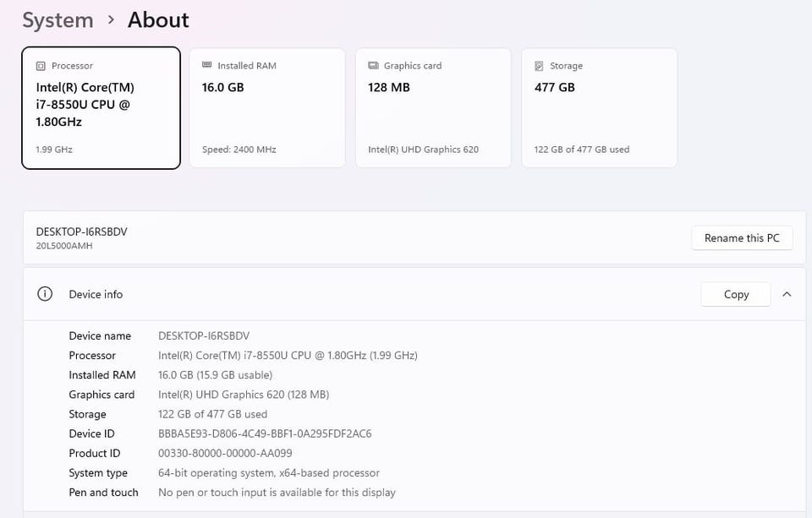Image resolution: width=812 pixels, height=518 pixels.
Task: Click the Storage row value in Device info
Action: tap(213, 414)
